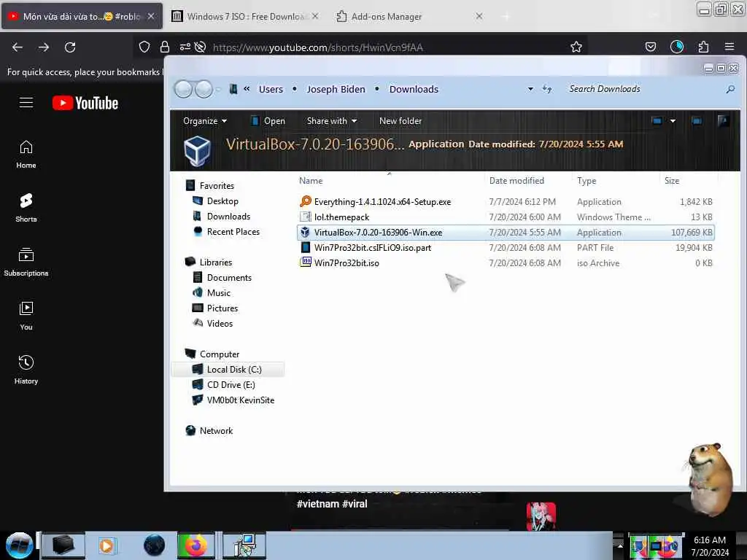Expand the Share with dropdown
Screen dimensions: 747x560
332,121
